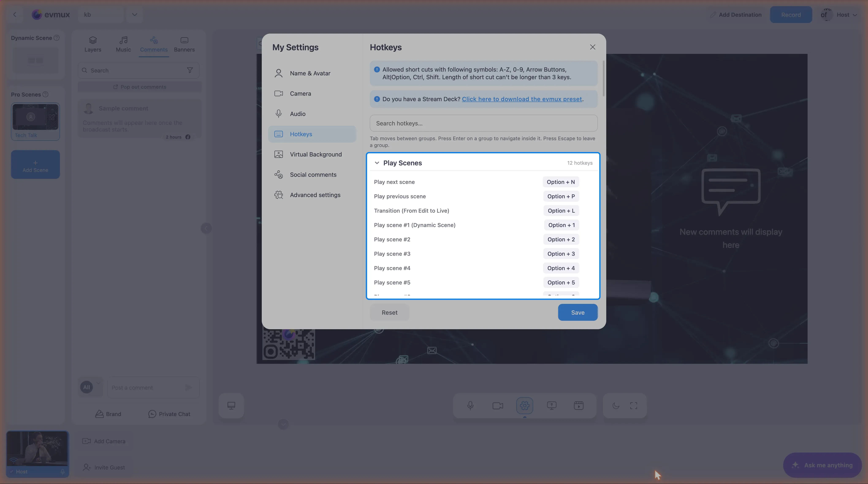Image resolution: width=868 pixels, height=484 pixels.
Task: Edit the Play previous scene hotkey
Action: coord(561,196)
